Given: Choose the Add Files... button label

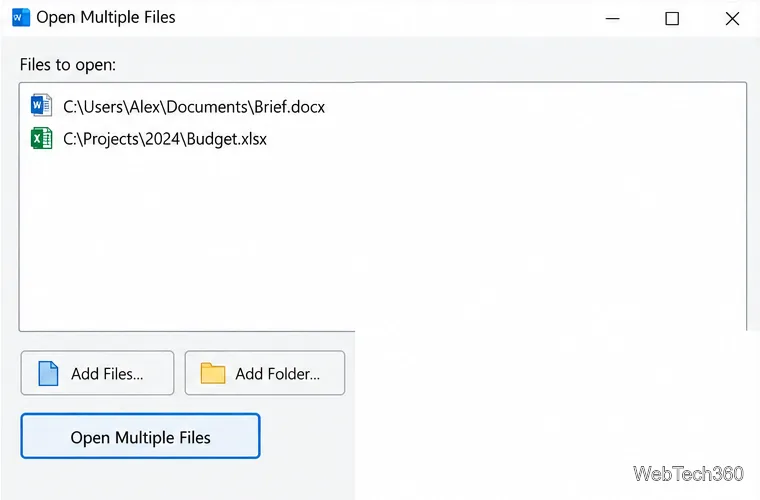Looking at the screenshot, I should point(107,374).
